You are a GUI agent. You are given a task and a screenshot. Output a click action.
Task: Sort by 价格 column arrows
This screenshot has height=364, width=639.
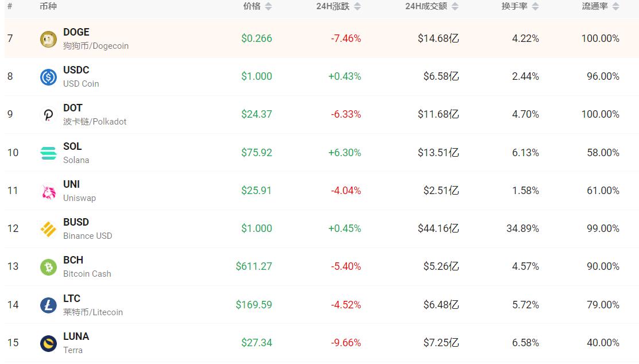[x=268, y=6]
